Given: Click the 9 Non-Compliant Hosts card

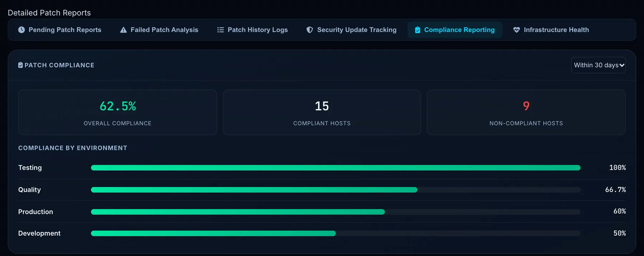Looking at the screenshot, I should pos(526,112).
